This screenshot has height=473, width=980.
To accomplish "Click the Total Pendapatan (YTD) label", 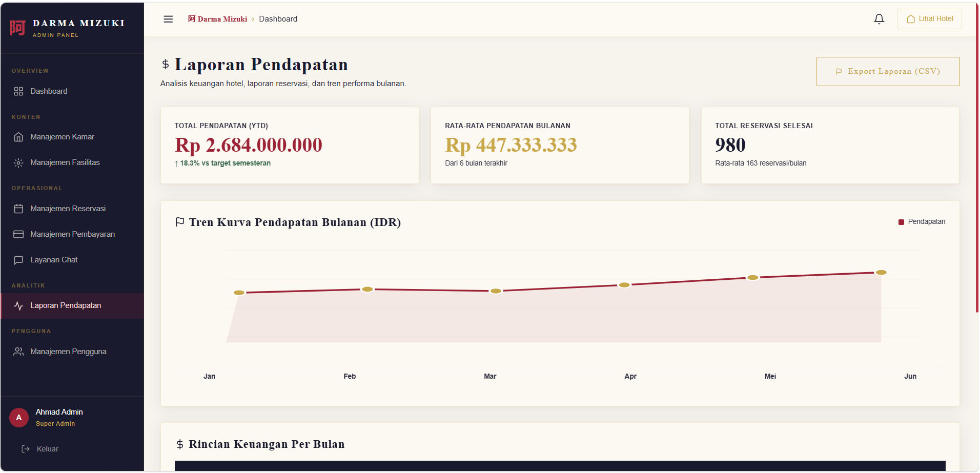I will [x=221, y=126].
